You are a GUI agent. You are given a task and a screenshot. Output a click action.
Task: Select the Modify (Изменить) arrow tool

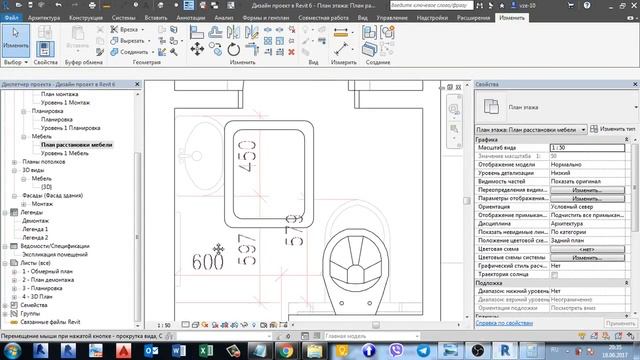point(16,41)
